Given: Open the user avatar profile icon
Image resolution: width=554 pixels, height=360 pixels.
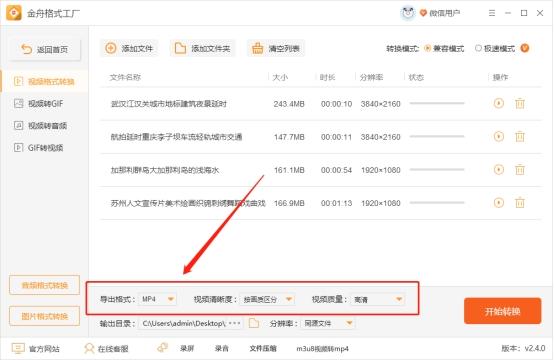Looking at the screenshot, I should coord(408,13).
